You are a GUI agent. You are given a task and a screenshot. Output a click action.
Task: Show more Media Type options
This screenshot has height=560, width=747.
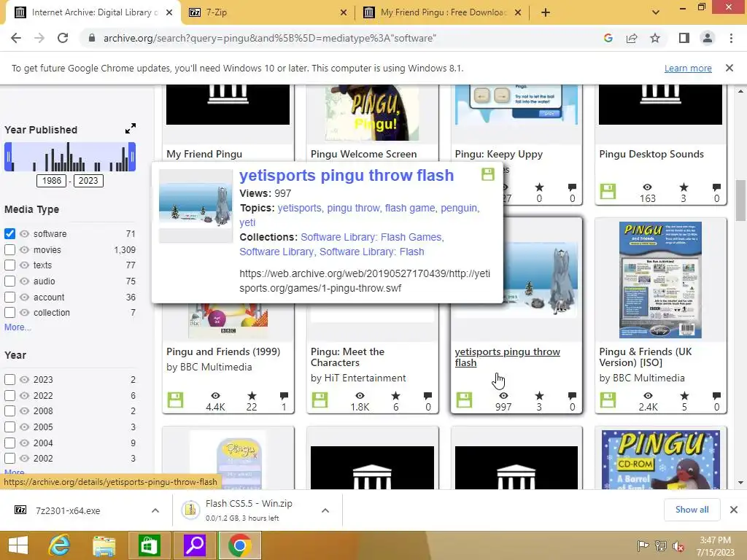18,327
